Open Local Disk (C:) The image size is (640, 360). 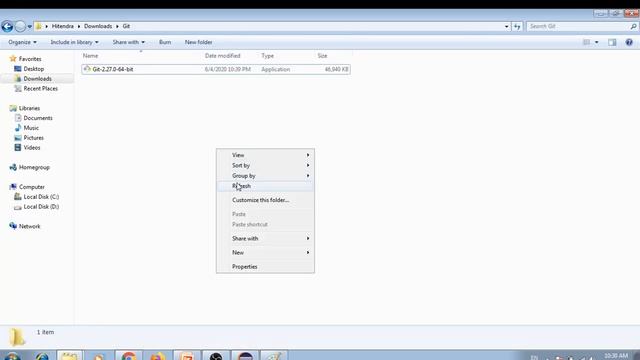click(x=41, y=197)
